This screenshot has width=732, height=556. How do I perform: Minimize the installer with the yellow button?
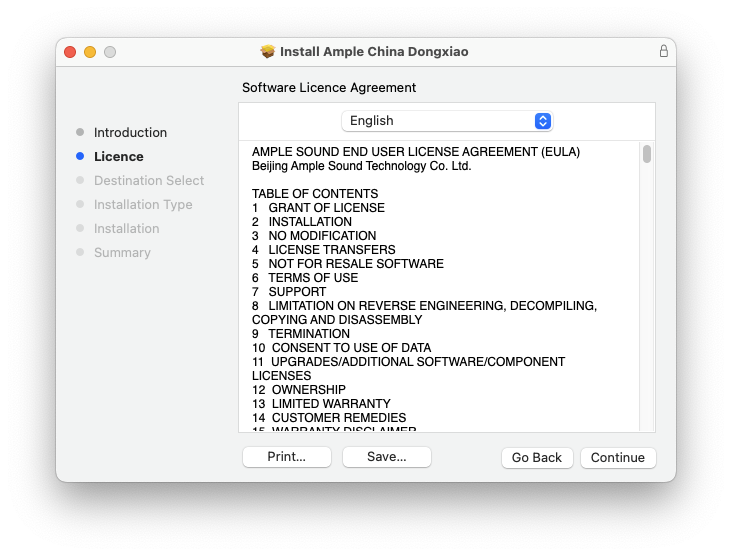pyautogui.click(x=90, y=52)
